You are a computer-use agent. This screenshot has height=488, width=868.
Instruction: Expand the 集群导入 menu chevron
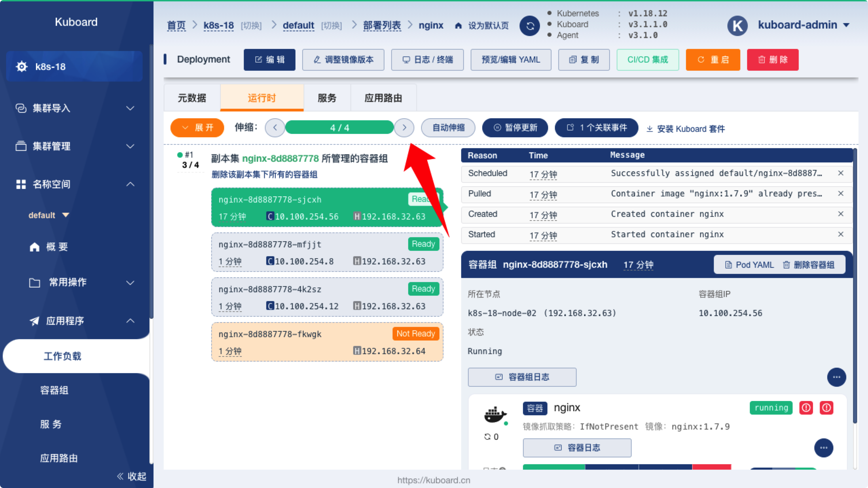(x=130, y=108)
